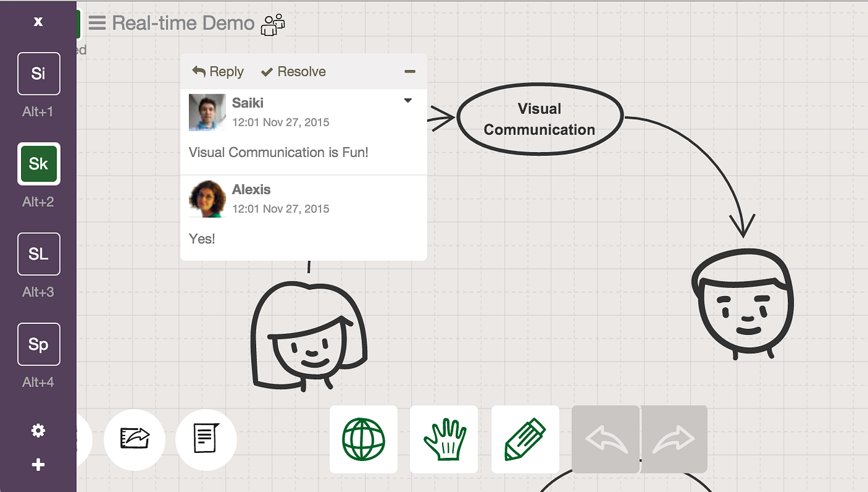Open the dropdown arrow on Saiki's comment

point(408,100)
